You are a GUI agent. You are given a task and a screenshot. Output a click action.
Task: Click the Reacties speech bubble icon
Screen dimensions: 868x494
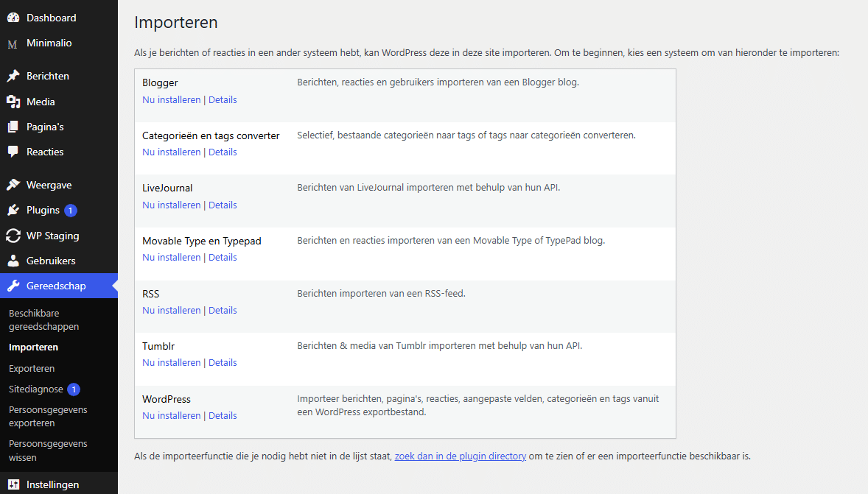point(13,152)
